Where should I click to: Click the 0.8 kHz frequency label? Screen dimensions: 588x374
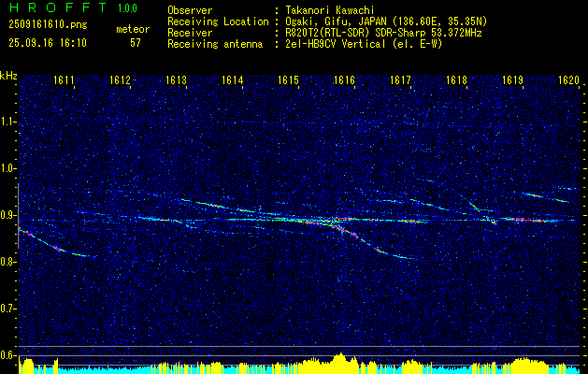coord(7,262)
